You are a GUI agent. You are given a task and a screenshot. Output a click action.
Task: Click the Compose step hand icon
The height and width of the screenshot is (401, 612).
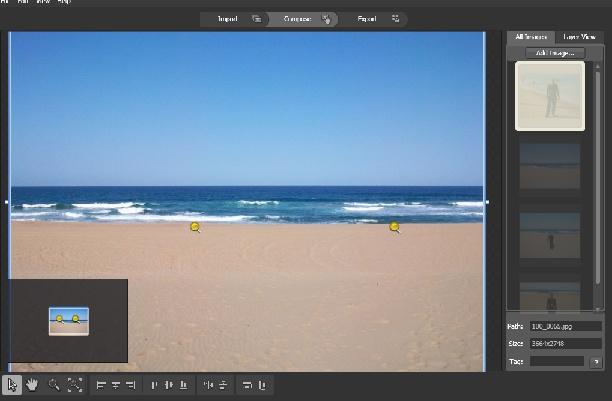click(326, 19)
